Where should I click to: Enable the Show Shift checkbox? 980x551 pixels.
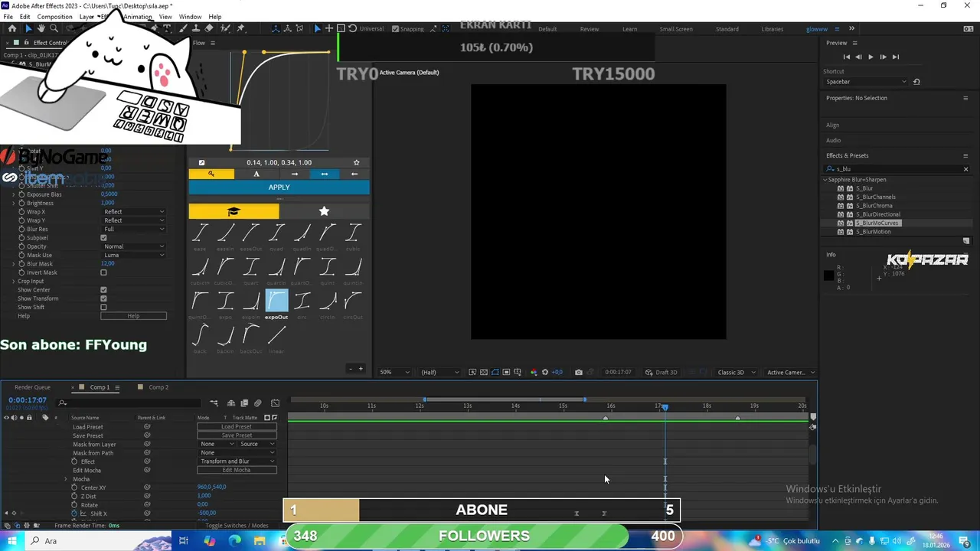pos(103,307)
